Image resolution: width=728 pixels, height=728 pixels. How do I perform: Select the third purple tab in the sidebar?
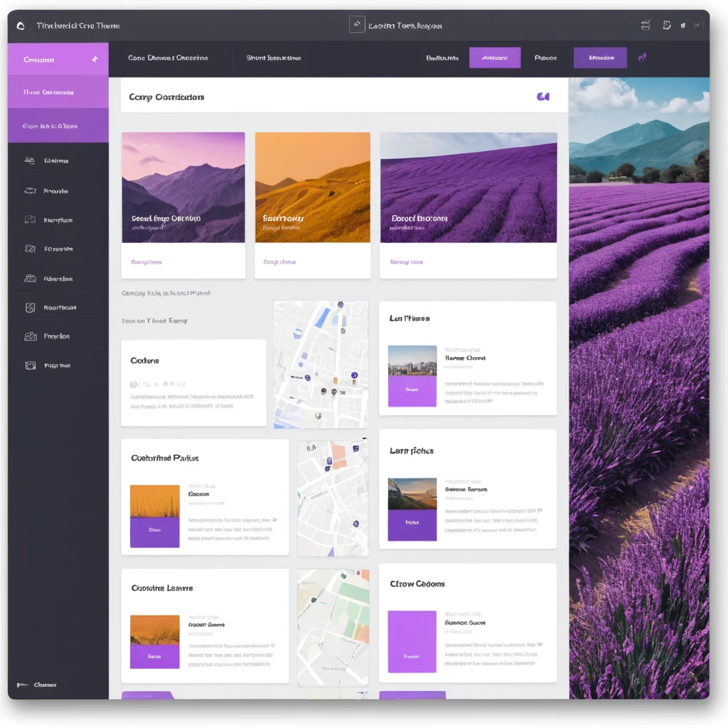(x=58, y=126)
